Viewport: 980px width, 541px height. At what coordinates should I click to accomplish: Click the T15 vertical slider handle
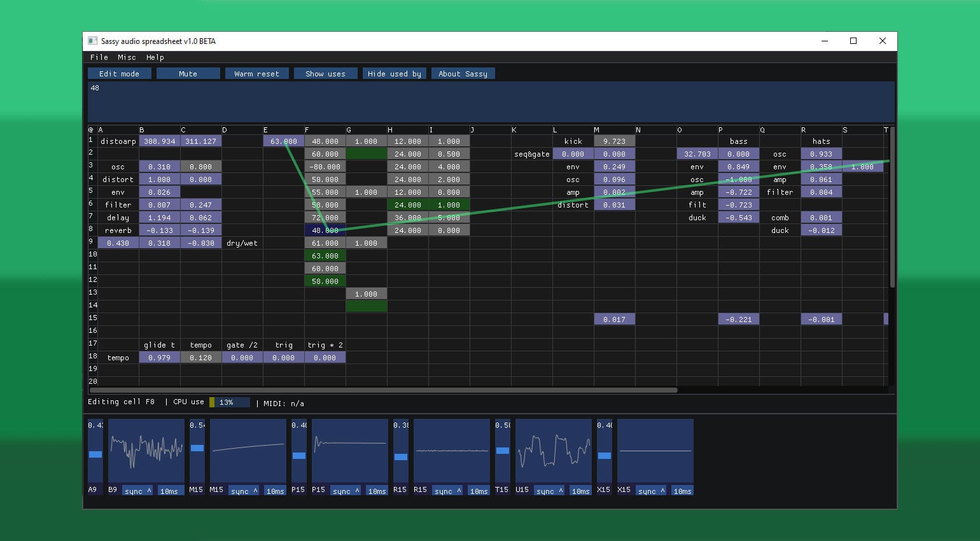pos(503,451)
